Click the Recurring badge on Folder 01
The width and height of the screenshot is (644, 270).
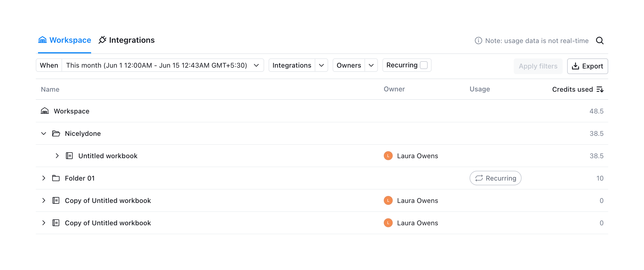495,178
